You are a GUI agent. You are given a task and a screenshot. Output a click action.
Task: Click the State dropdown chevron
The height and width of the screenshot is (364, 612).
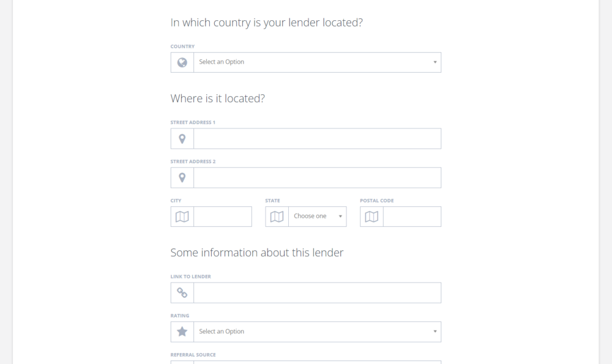[x=340, y=216]
